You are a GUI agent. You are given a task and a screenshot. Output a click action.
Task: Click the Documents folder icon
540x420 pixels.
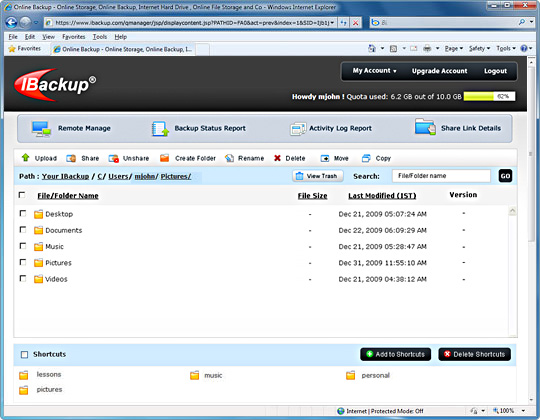(39, 230)
